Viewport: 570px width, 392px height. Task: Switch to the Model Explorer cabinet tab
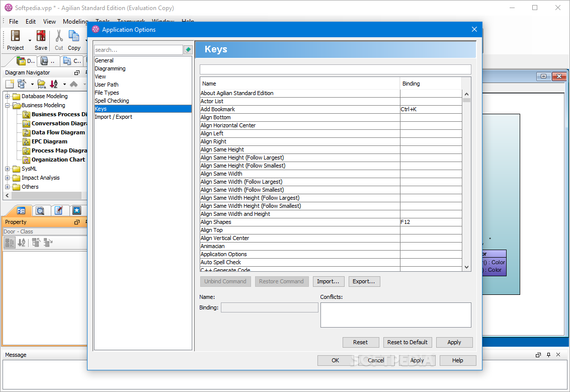click(x=47, y=61)
